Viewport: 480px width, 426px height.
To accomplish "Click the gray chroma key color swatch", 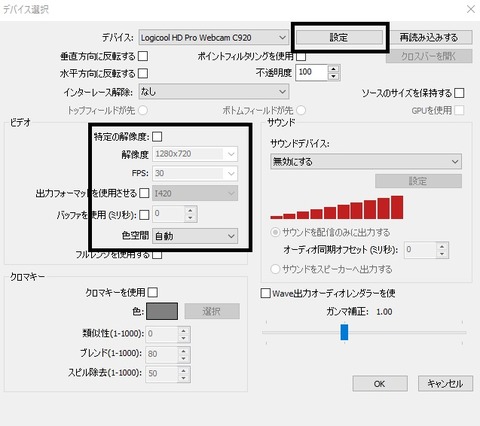I will 162,311.
